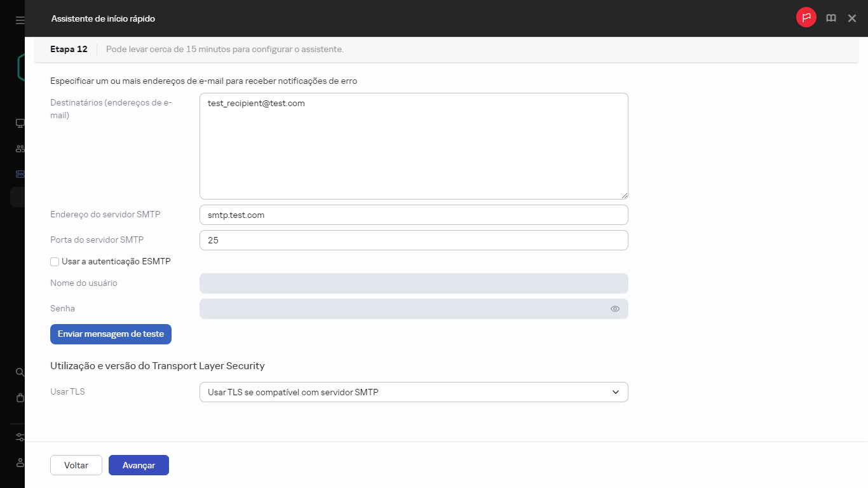Click the SMTP server address field
The height and width of the screenshot is (488, 868).
(x=413, y=215)
